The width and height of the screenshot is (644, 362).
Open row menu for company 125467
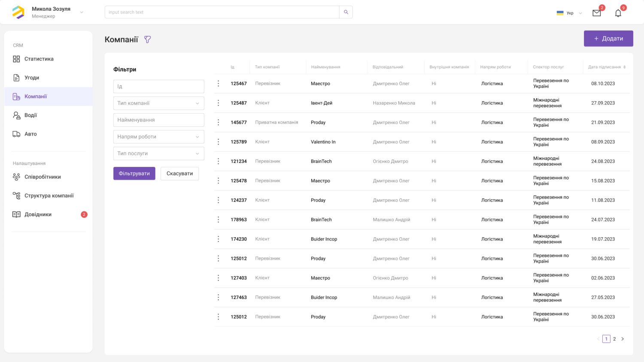[x=219, y=84]
